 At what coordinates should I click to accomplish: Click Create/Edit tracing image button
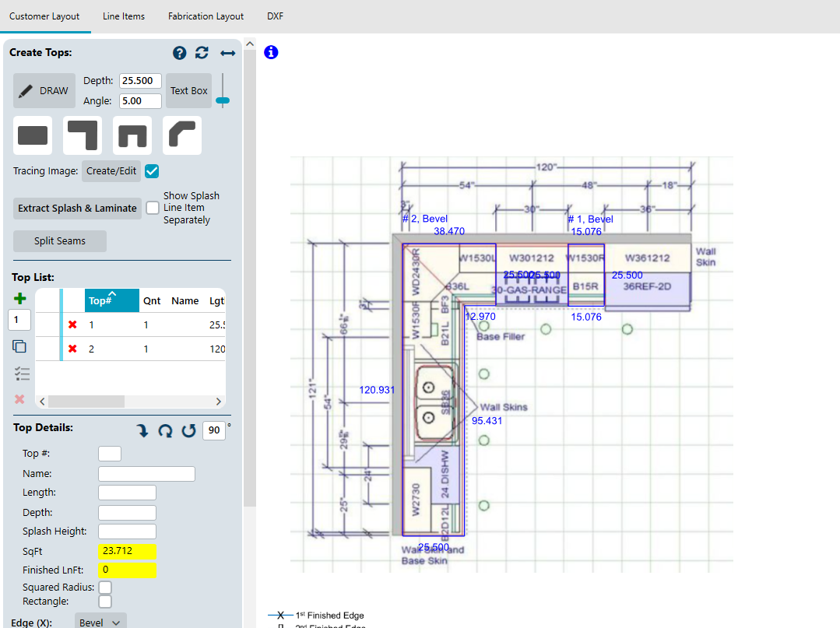111,171
